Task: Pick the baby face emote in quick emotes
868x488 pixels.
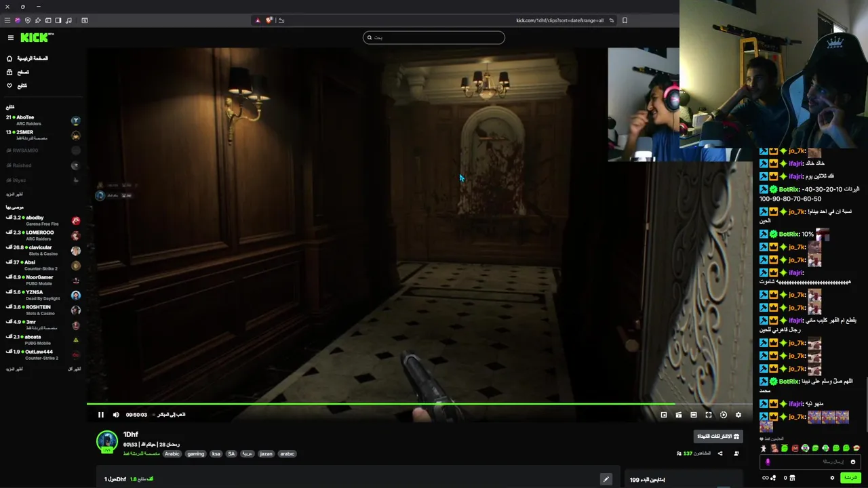Action: click(774, 448)
